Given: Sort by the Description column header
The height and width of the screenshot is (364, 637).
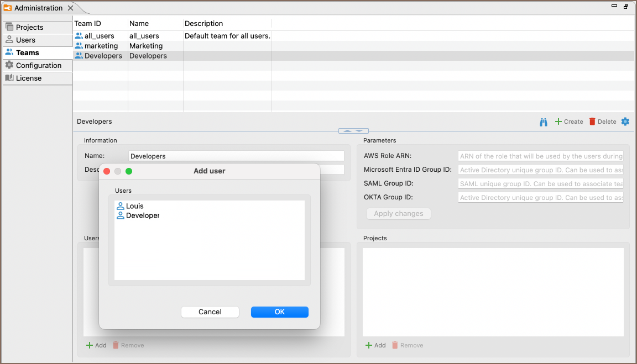Looking at the screenshot, I should (x=204, y=24).
